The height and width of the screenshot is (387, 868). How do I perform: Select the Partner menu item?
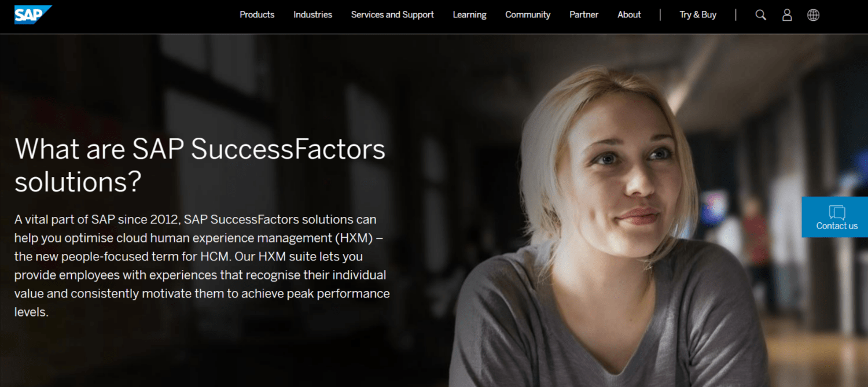point(584,15)
